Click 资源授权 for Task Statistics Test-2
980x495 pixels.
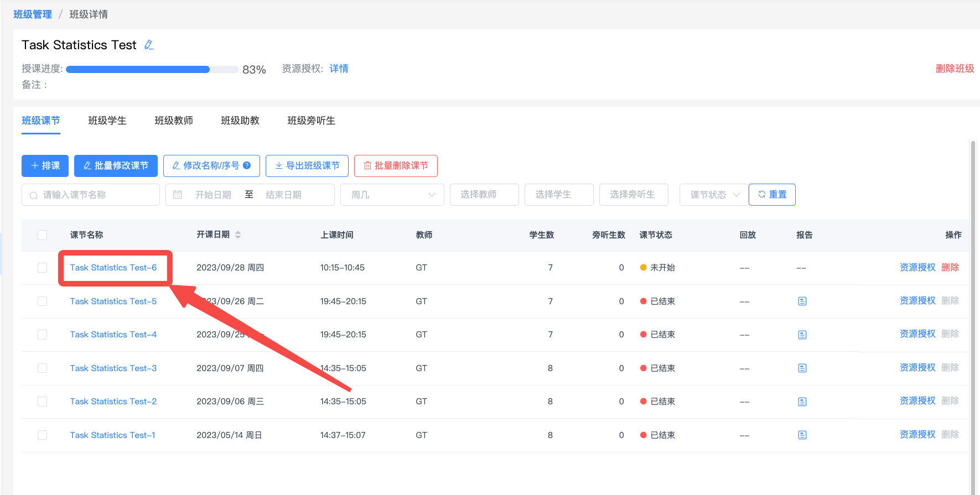coord(917,401)
